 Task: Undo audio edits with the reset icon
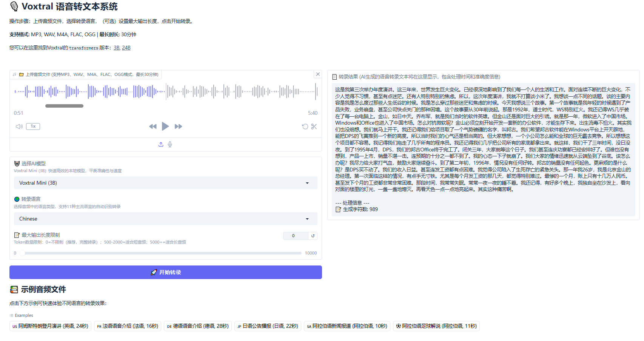[305, 127]
